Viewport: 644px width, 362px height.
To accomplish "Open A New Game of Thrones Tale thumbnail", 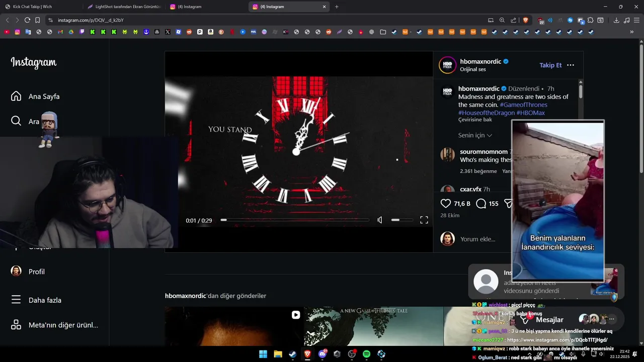I will [x=373, y=326].
